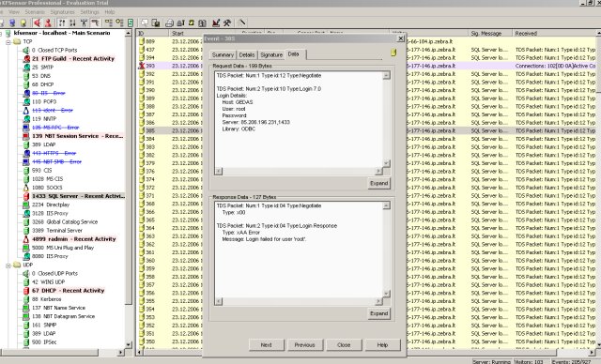Open the Help menu in the menu bar

[x=110, y=12]
